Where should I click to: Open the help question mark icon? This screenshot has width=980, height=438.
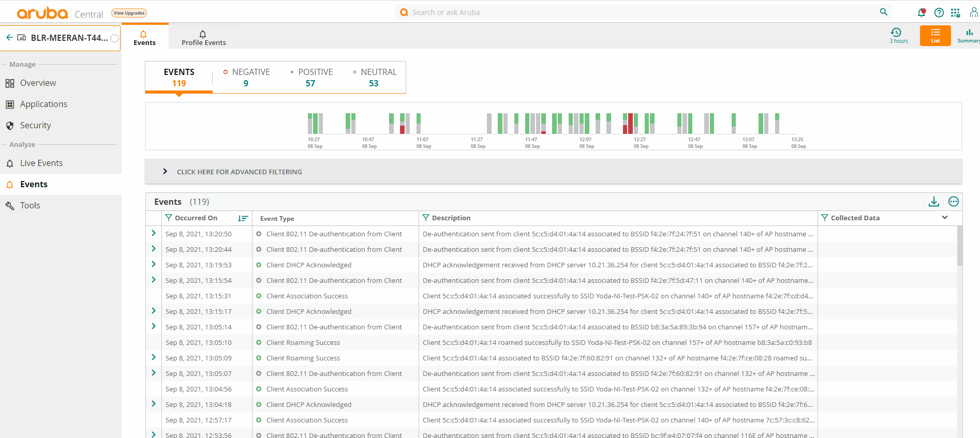[x=939, y=13]
